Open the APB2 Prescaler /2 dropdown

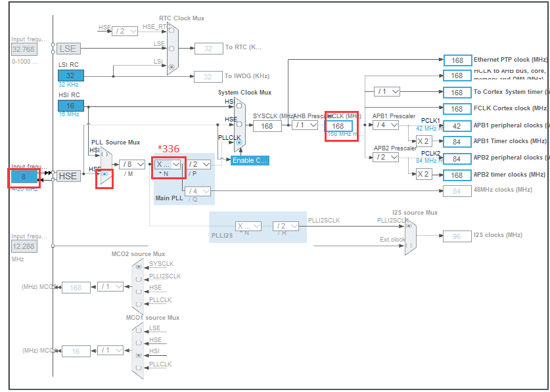[386, 158]
